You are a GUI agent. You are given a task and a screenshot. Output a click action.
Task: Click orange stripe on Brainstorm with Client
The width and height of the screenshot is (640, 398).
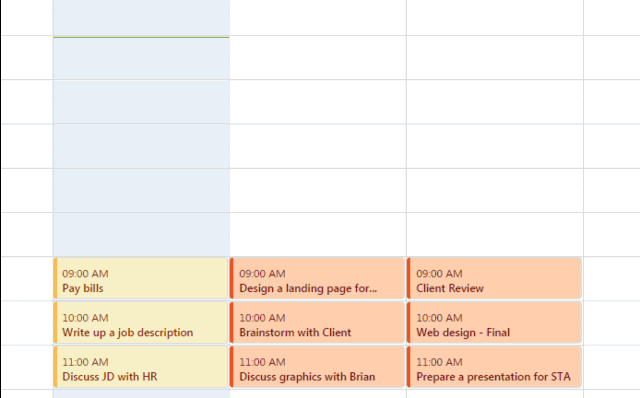point(232,322)
